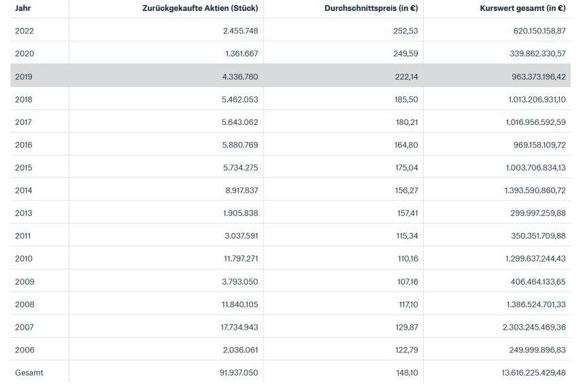Image resolution: width=585 pixels, height=392 pixels.
Task: Click total value 2.303.245.469,36 for 2007
Action: [x=524, y=327]
